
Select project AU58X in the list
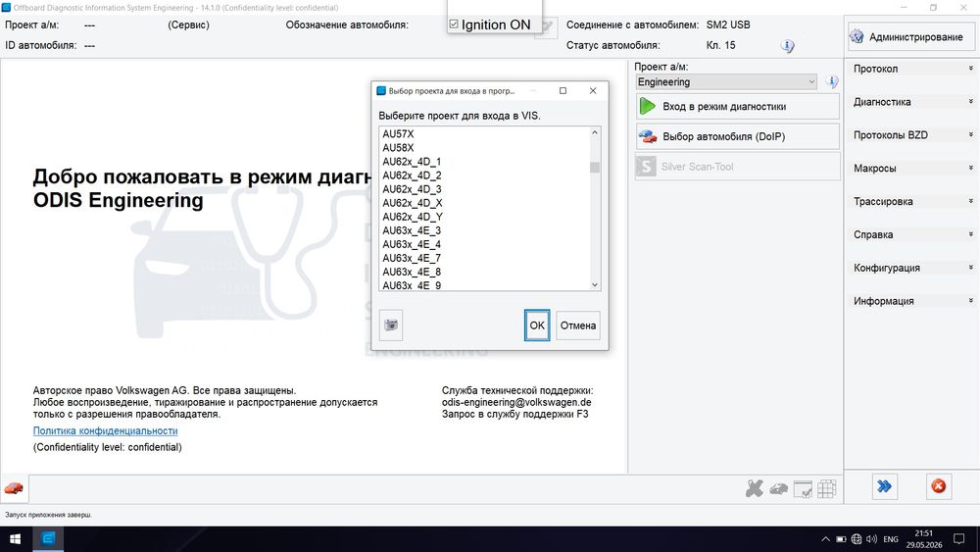point(398,147)
